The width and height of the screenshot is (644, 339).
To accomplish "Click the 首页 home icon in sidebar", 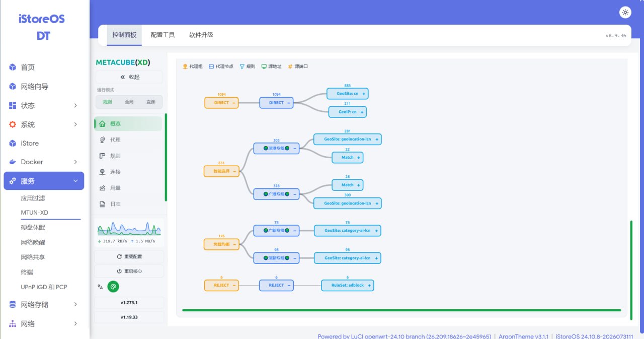I will tap(13, 67).
